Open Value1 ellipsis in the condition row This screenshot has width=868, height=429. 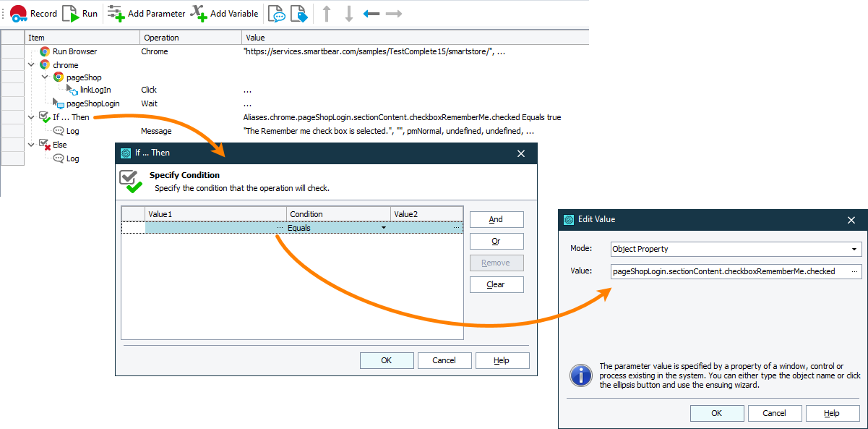(280, 227)
